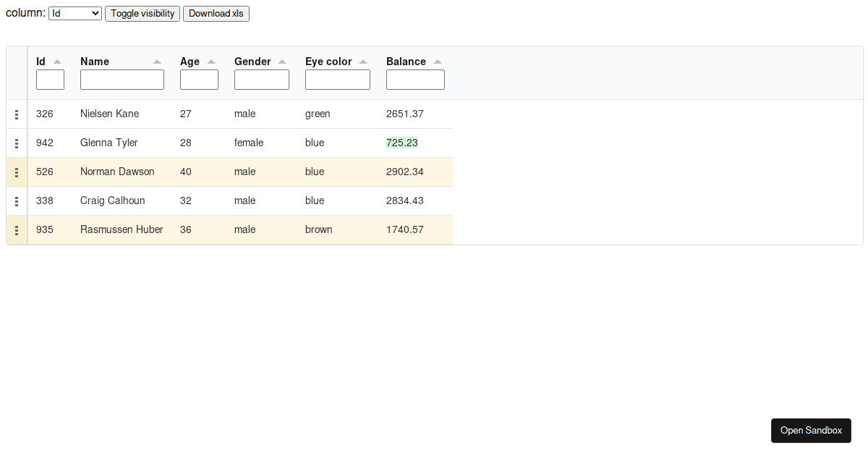
Task: Open the column selector dropdown
Action: [75, 13]
